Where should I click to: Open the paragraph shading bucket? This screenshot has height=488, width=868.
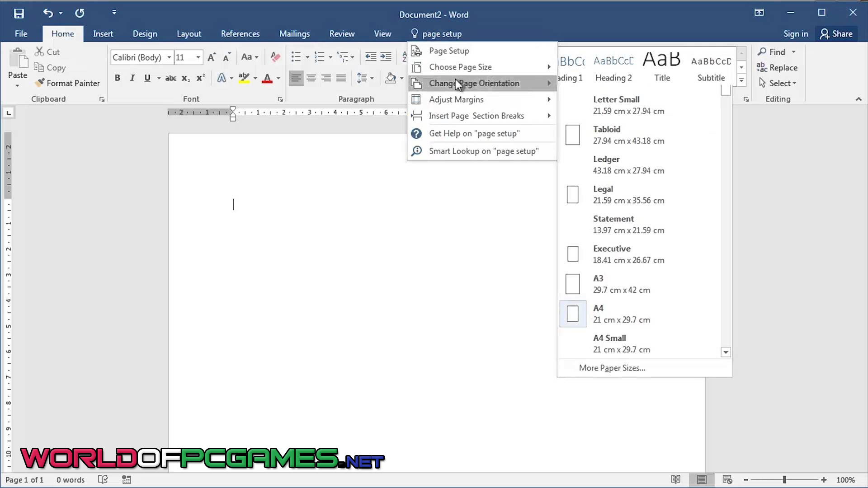tap(391, 78)
